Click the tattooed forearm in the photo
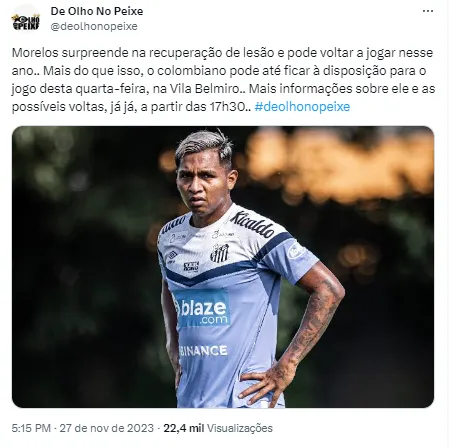This screenshot has height=447, width=449. pos(312,325)
